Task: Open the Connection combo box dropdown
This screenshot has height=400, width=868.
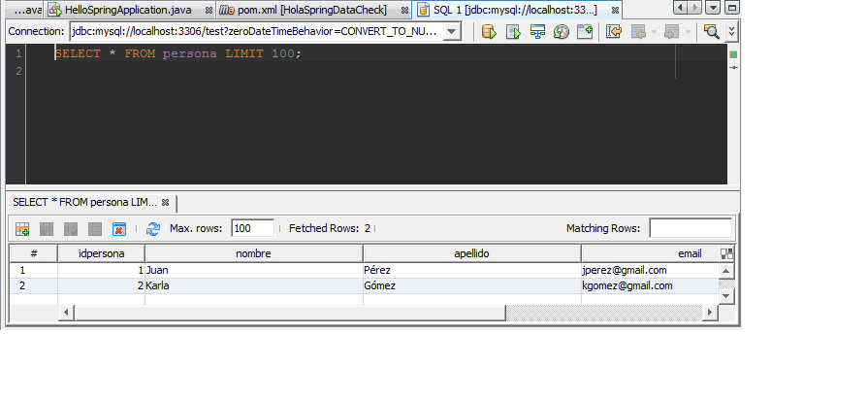Action: [x=453, y=32]
